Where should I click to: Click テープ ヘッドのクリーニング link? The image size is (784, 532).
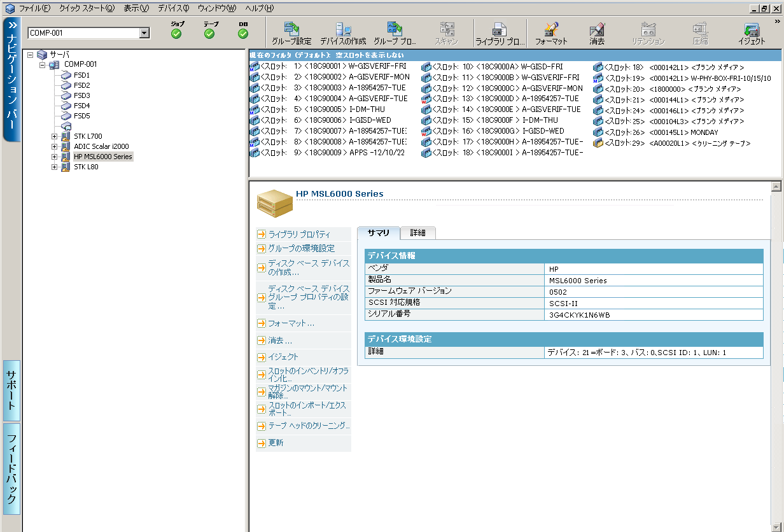pyautogui.click(x=309, y=426)
